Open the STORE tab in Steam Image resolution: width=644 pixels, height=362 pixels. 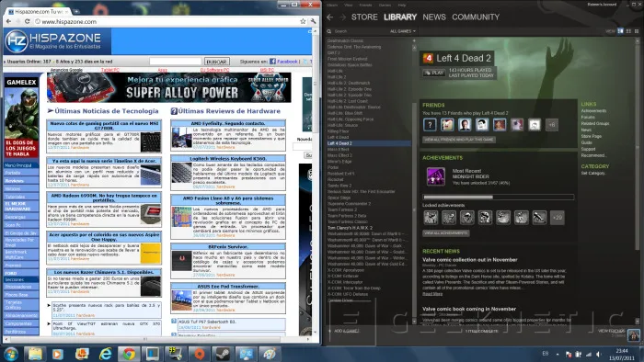tap(364, 17)
